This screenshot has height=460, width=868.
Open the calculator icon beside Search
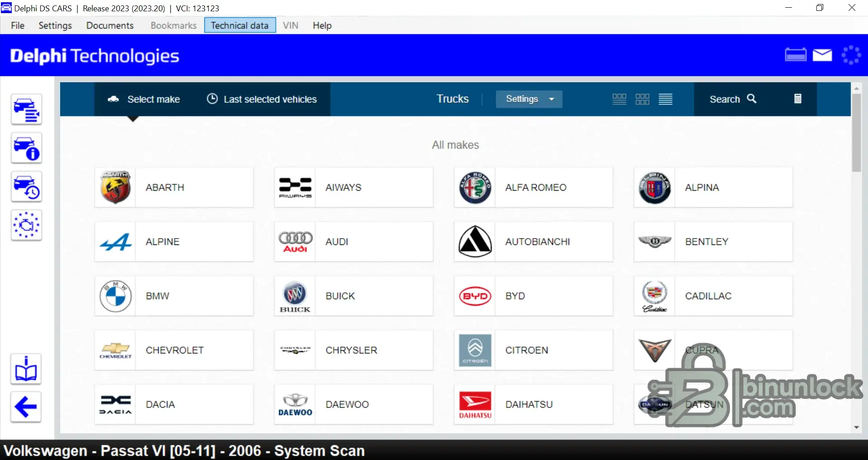point(798,99)
